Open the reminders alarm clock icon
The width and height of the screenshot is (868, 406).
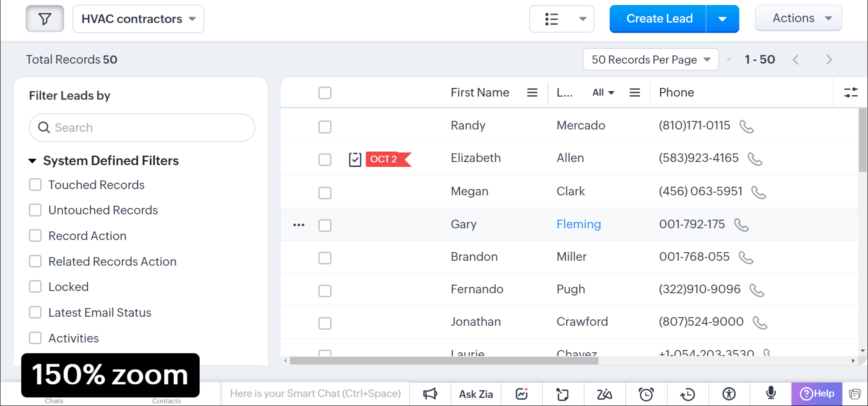tap(646, 394)
